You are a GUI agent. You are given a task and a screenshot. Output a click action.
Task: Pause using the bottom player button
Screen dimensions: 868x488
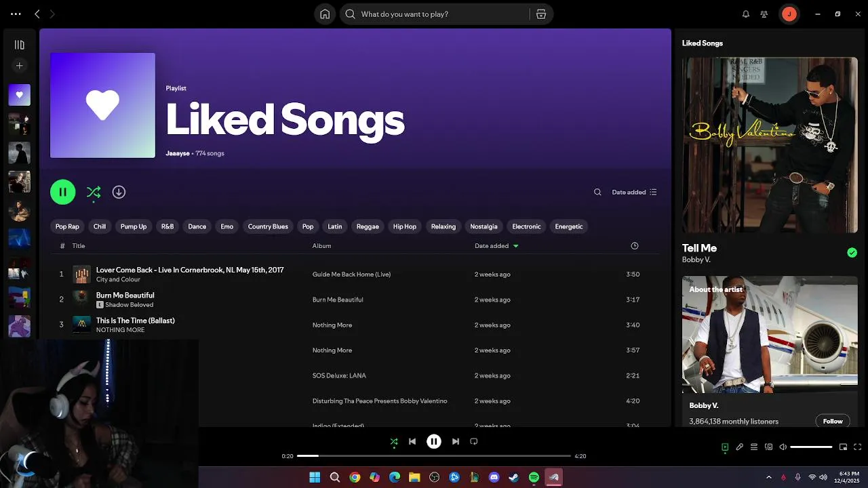click(434, 442)
